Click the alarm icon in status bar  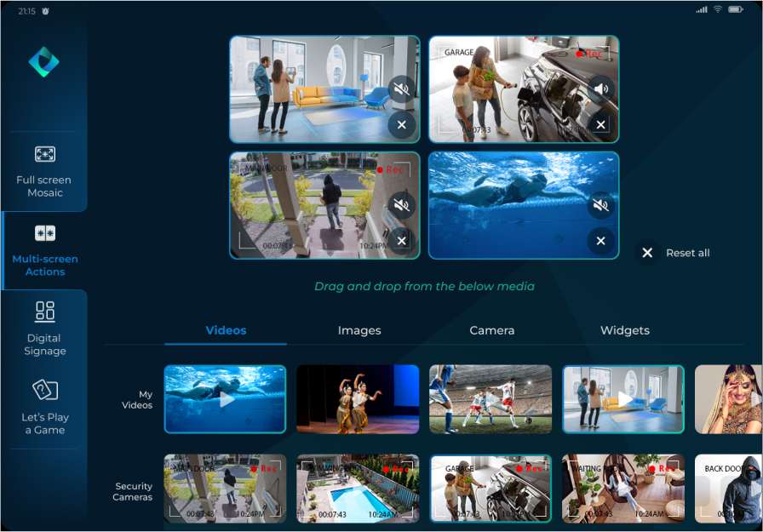[45, 11]
